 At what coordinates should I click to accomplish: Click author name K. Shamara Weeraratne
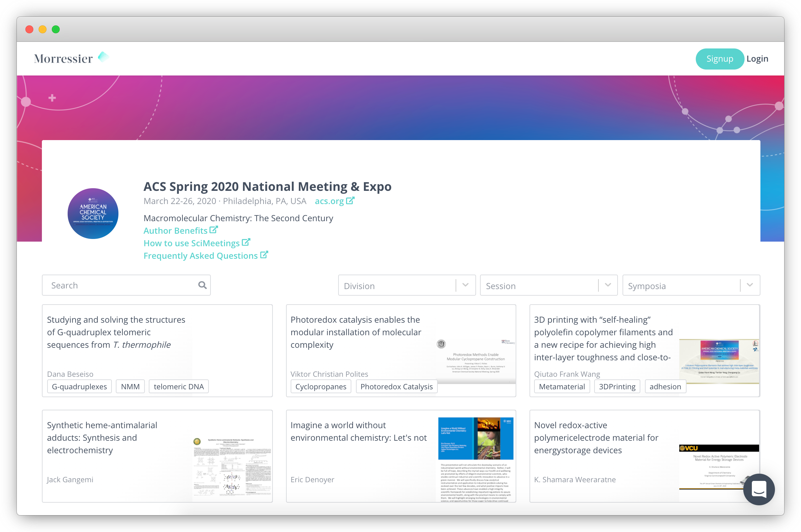575,479
